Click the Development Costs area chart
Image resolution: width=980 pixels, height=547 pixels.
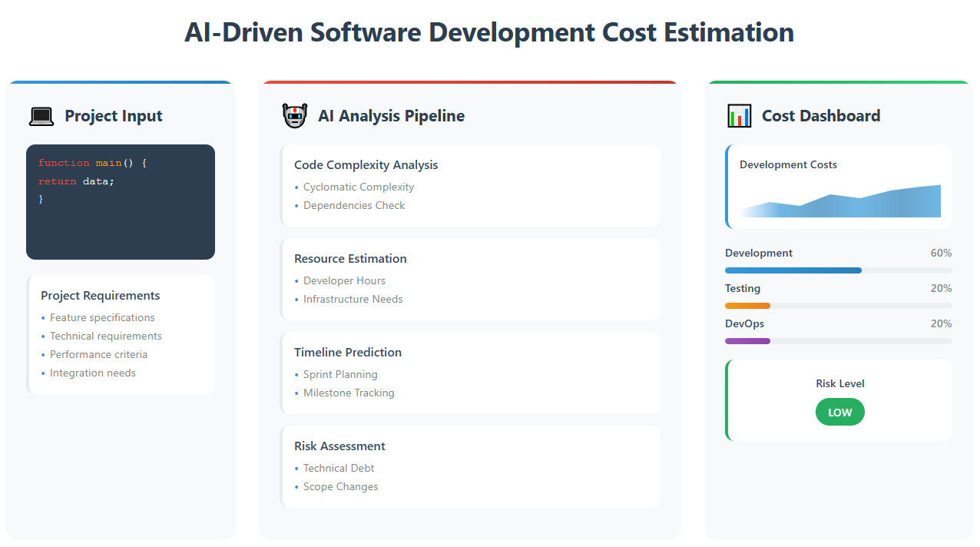pyautogui.click(x=840, y=201)
